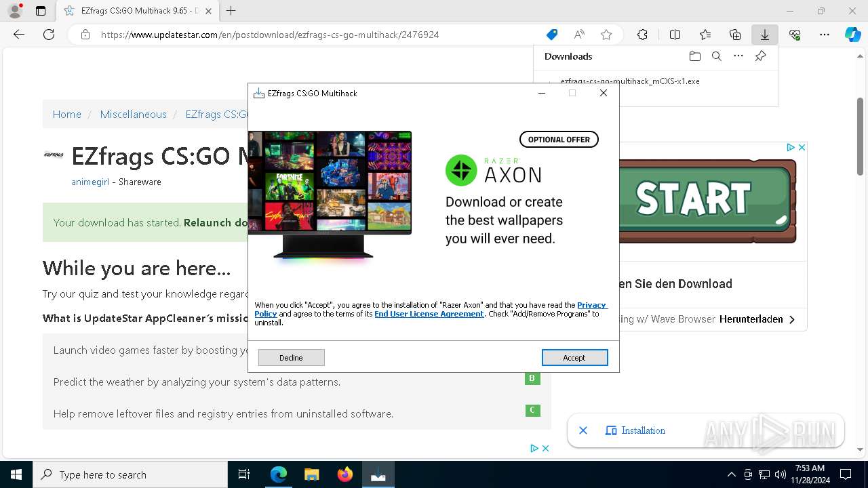868x488 pixels.
Task: Close the EZfrags installer dialog
Action: tap(604, 94)
